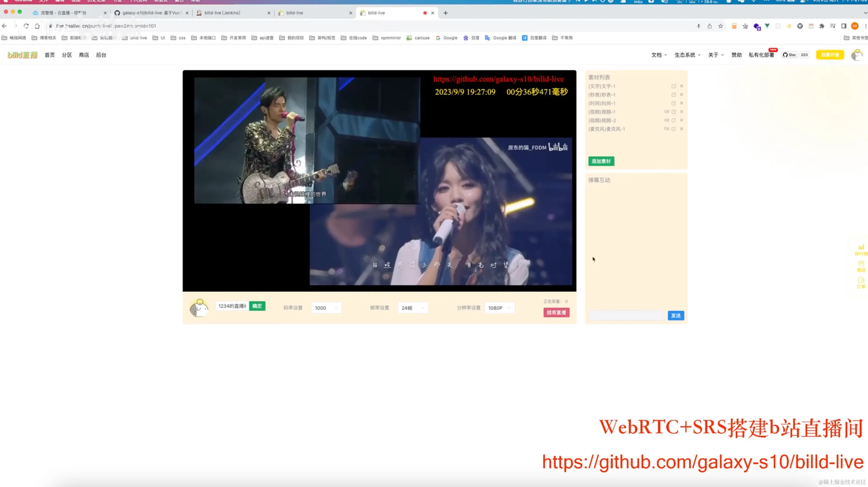Expand the 关于 about menu
The height and width of the screenshot is (487, 868).
click(x=716, y=55)
